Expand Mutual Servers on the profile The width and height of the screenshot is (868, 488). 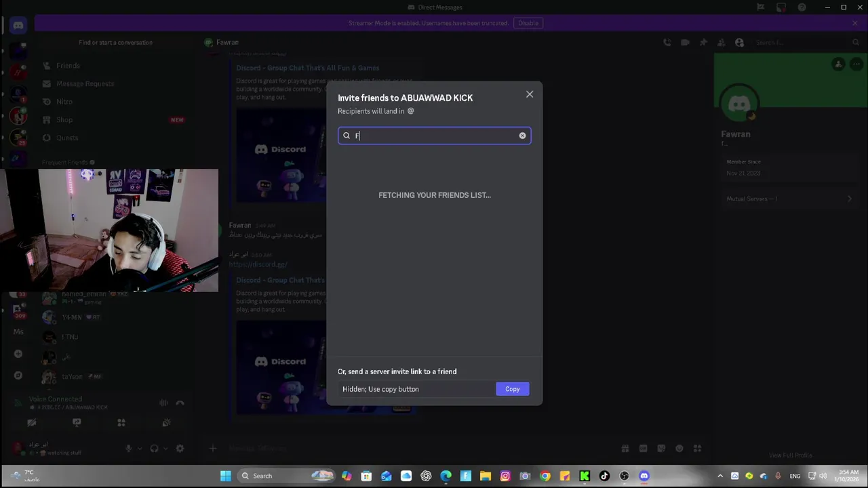pyautogui.click(x=791, y=199)
